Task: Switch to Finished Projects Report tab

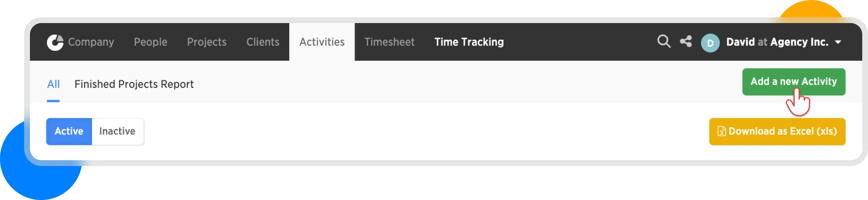Action: pos(134,84)
